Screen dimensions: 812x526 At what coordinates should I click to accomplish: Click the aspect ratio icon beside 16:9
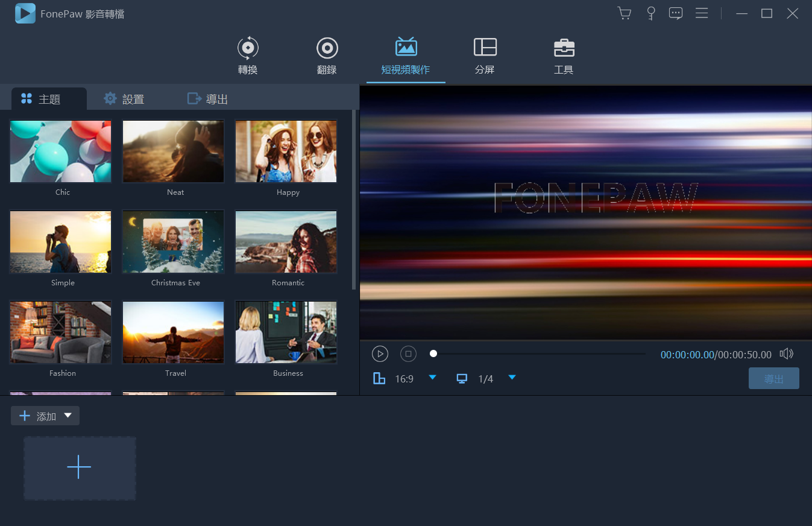tap(379, 379)
